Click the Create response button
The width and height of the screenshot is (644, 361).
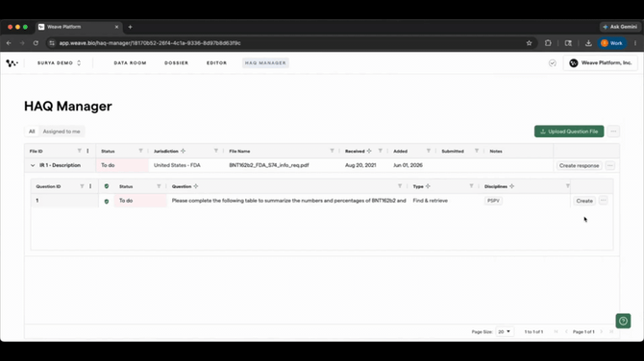click(579, 166)
